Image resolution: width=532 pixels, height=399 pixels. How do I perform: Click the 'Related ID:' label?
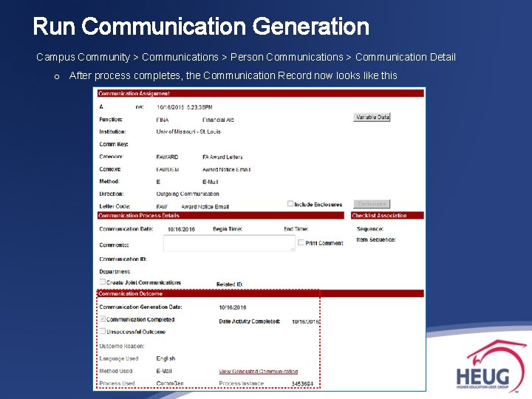230,284
